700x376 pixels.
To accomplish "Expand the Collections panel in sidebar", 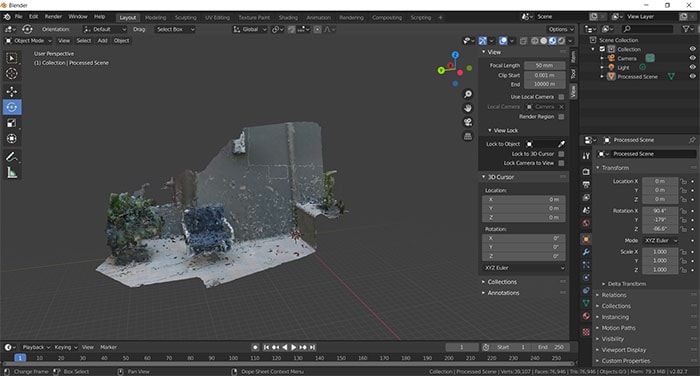I will pos(502,282).
